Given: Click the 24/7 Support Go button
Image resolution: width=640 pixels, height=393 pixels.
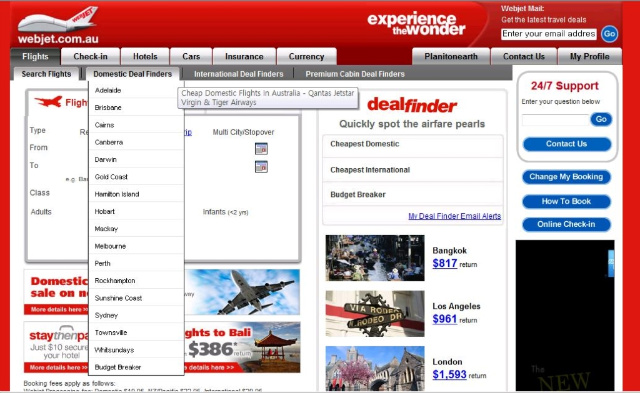Looking at the screenshot, I should click(x=601, y=119).
